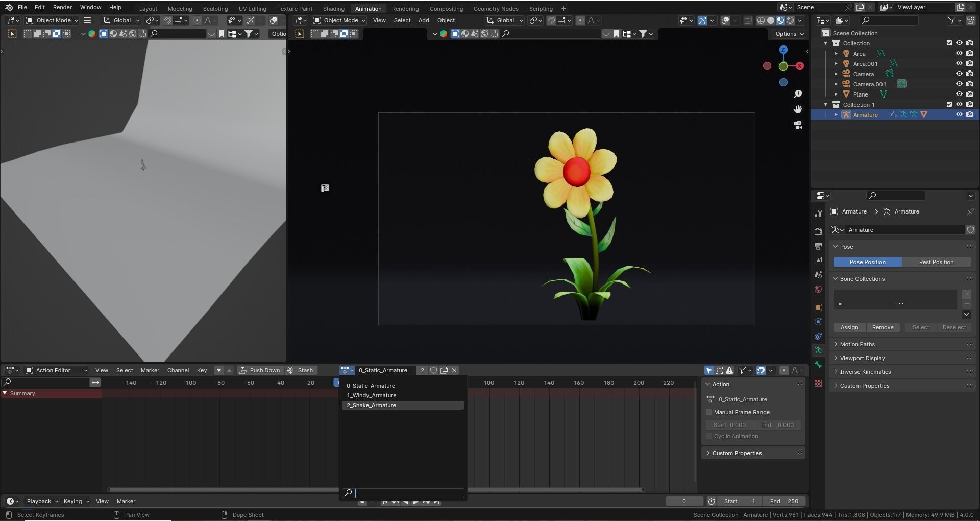Viewport: 980px width, 521px height.
Task: Click pan hand icon in viewport
Action: click(x=798, y=109)
